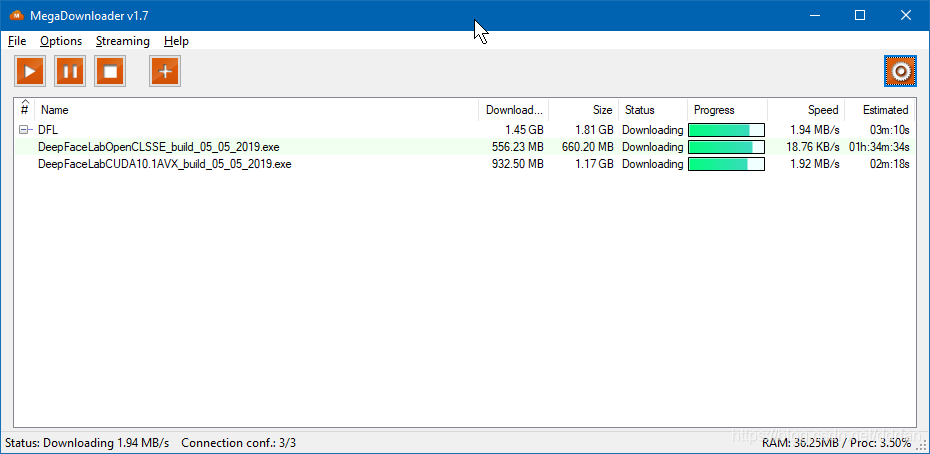Image resolution: width=930 pixels, height=454 pixels.
Task: Stop downloads with the Stop toolbar button
Action: [x=110, y=71]
